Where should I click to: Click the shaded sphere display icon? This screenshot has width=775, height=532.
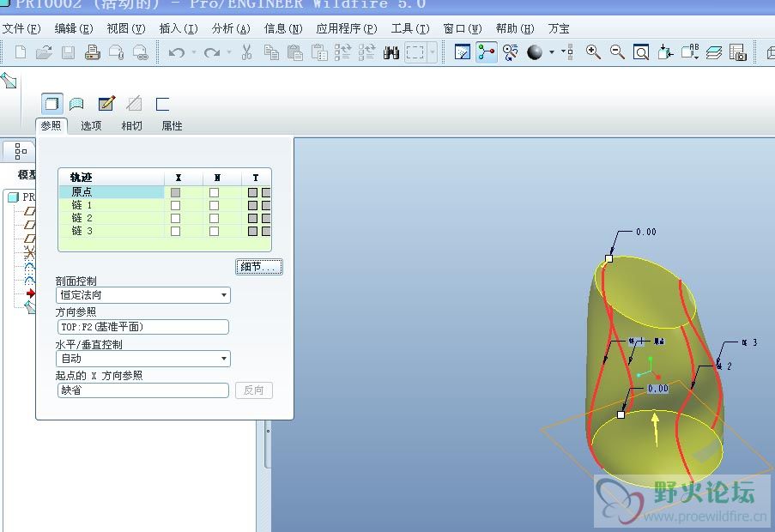coord(535,52)
